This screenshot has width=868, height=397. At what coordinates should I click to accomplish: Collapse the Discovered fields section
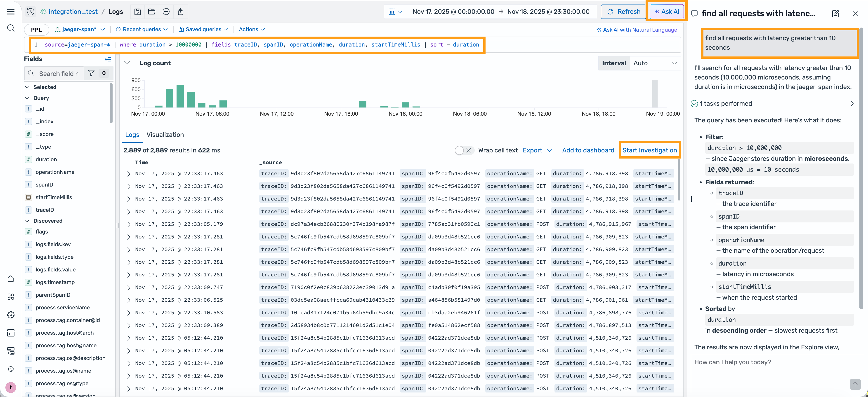(x=28, y=221)
